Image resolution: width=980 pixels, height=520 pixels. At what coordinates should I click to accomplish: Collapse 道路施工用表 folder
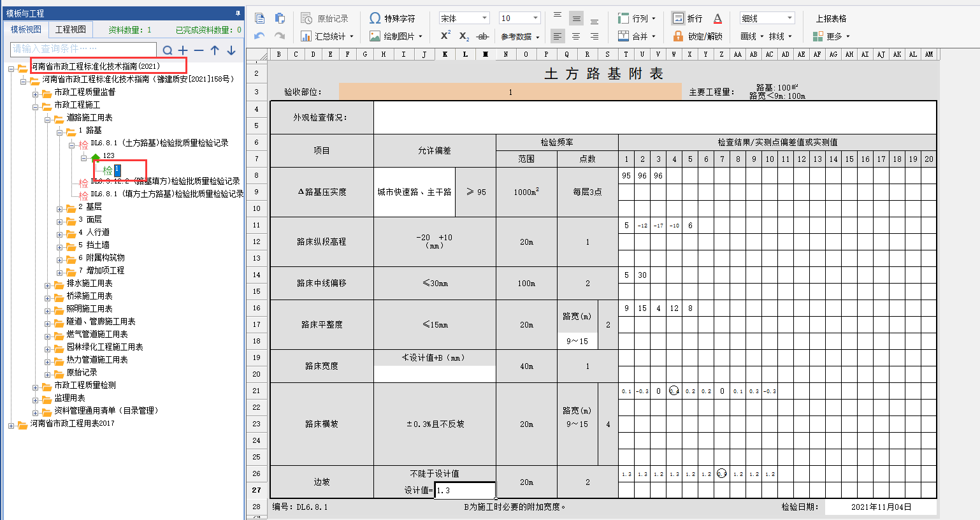point(48,120)
